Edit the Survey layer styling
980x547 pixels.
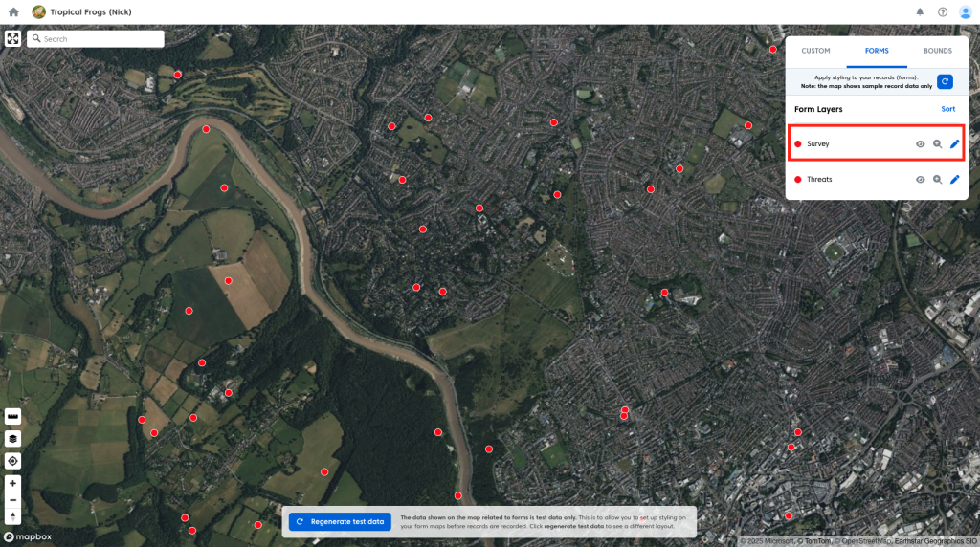click(954, 144)
